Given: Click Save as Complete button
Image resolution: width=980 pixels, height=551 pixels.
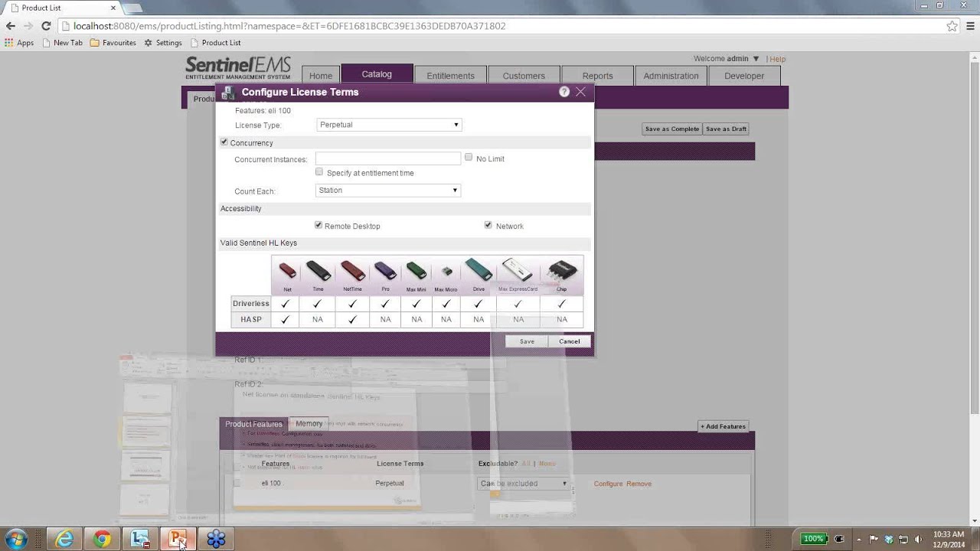Looking at the screenshot, I should coord(671,129).
